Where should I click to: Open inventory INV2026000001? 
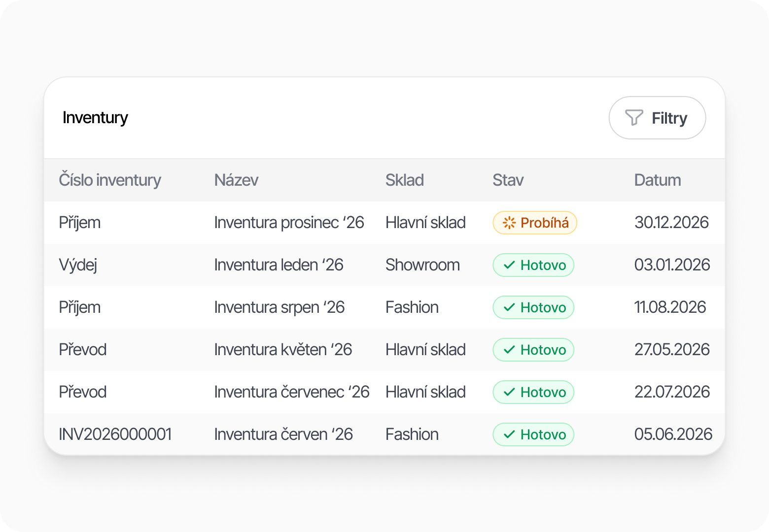point(115,434)
